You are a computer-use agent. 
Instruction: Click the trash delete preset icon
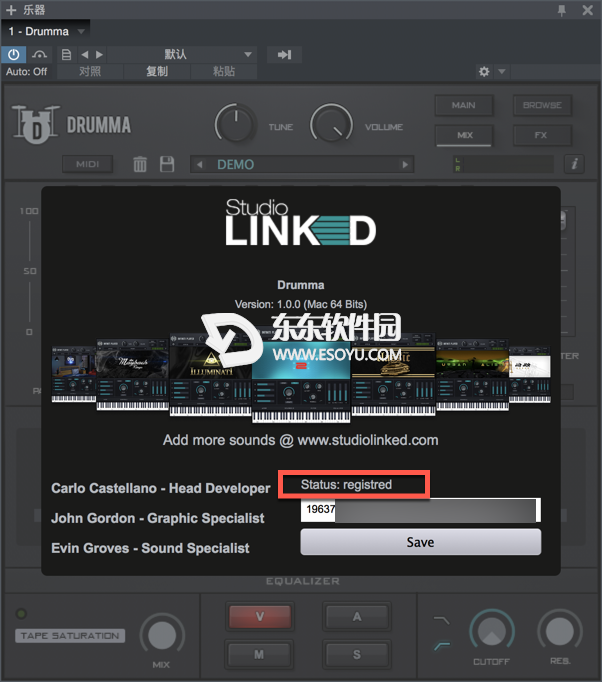pos(140,164)
